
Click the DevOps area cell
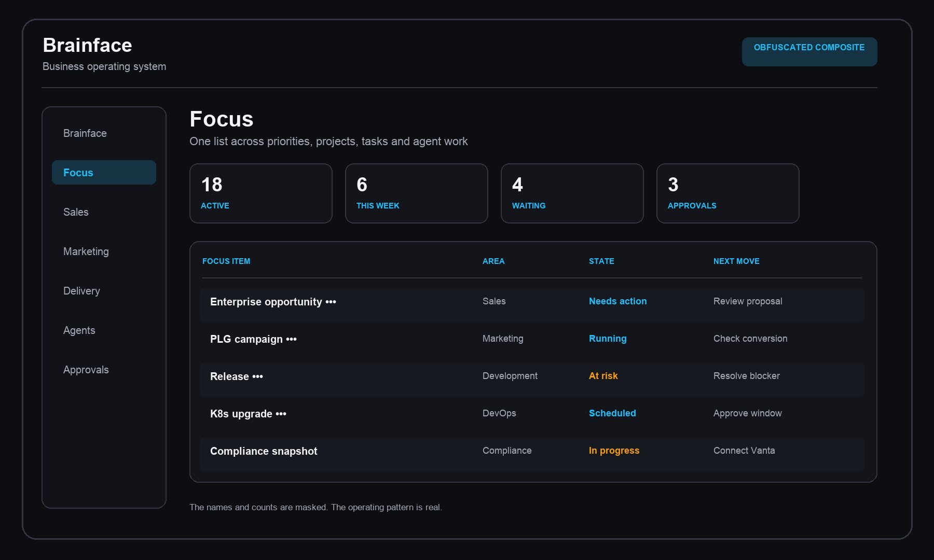499,413
